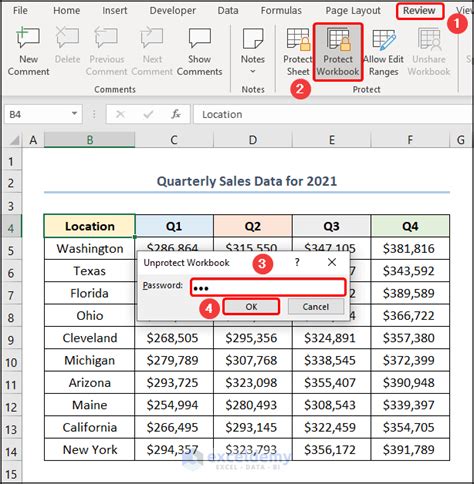Click cell showing $381,816
Image resolution: width=474 pixels, height=484 pixels.
coord(410,249)
